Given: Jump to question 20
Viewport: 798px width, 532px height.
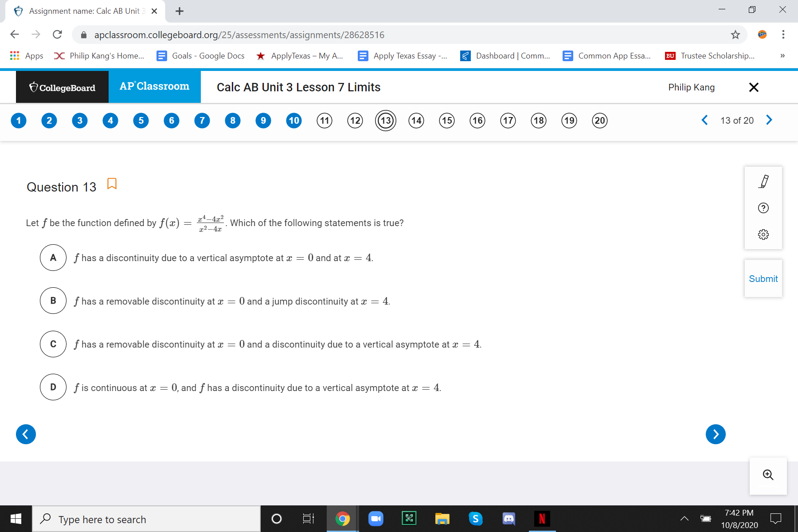Looking at the screenshot, I should pos(599,120).
